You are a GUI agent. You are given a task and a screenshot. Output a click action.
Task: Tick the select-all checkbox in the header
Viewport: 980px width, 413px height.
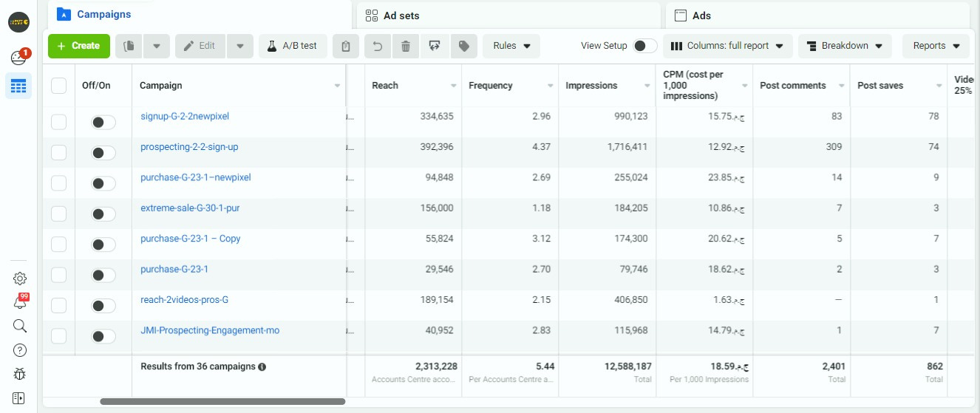(x=59, y=86)
